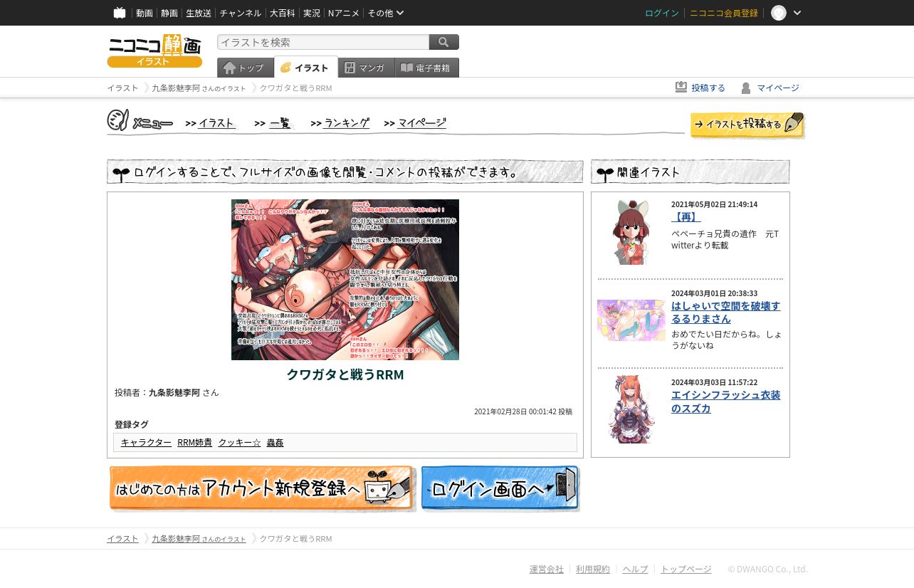
Task: Click the ログイン link in header
Action: pos(662,13)
